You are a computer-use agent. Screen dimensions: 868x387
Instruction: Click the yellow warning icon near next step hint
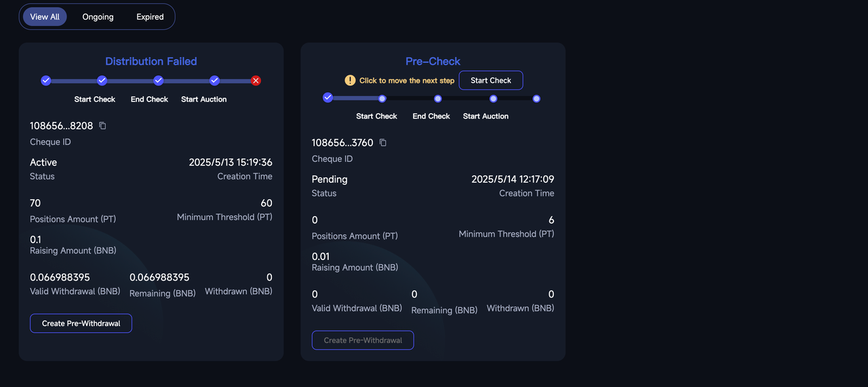coord(350,80)
